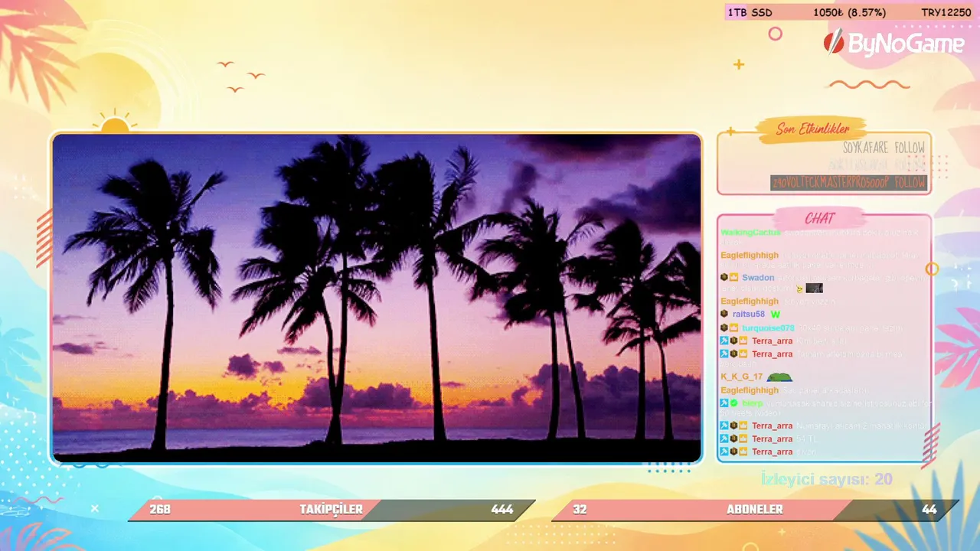Click the ByNoGame logo

point(893,44)
